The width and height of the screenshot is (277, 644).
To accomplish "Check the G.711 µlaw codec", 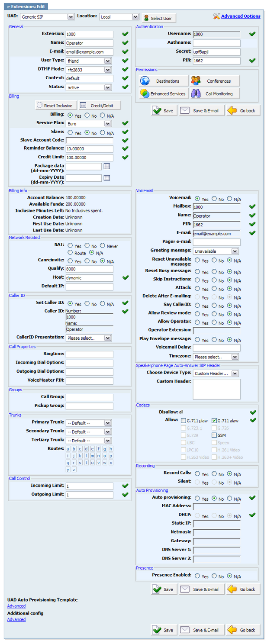I will coord(184,420).
